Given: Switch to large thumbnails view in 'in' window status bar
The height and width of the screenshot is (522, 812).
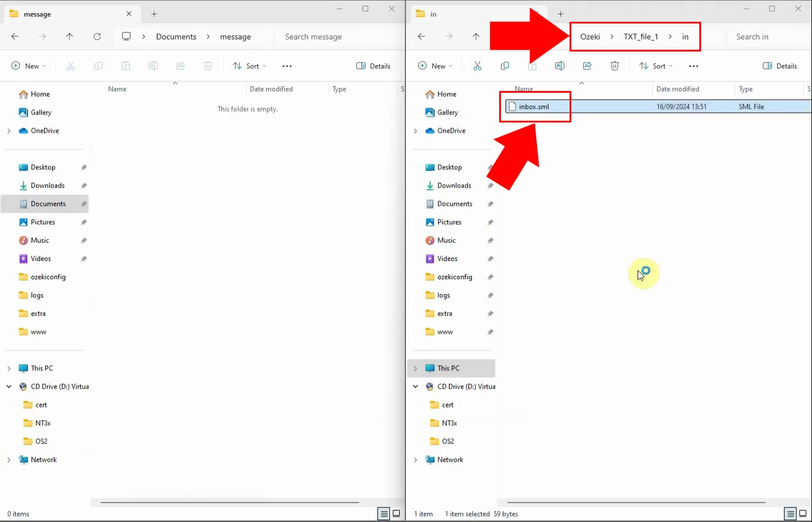Looking at the screenshot, I should coord(803,514).
